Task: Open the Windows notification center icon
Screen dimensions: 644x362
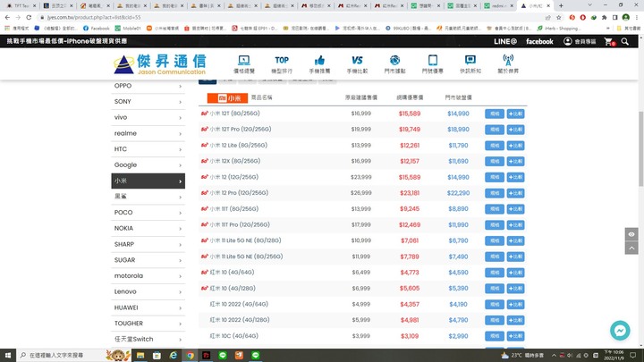Action: [633, 355]
